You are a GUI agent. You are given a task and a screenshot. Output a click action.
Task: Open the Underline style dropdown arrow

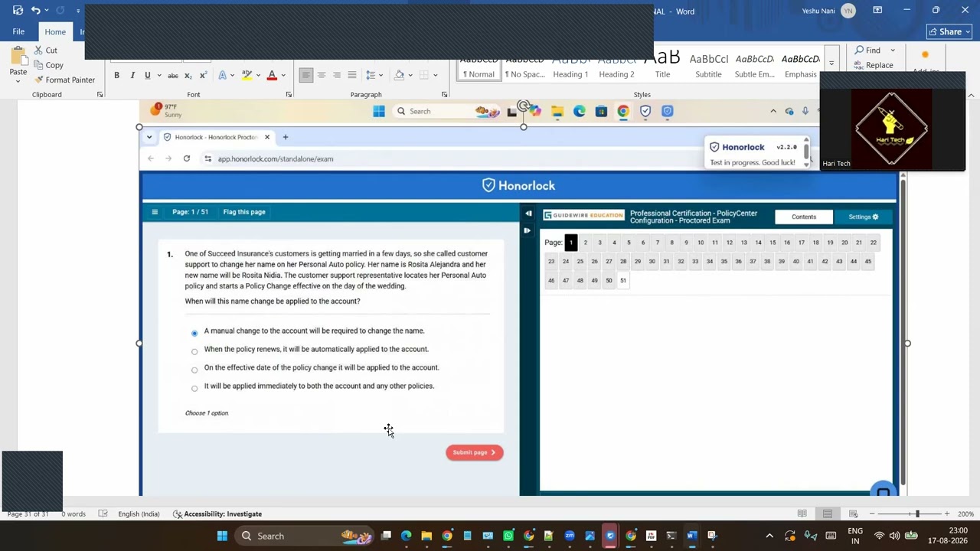[x=158, y=75]
